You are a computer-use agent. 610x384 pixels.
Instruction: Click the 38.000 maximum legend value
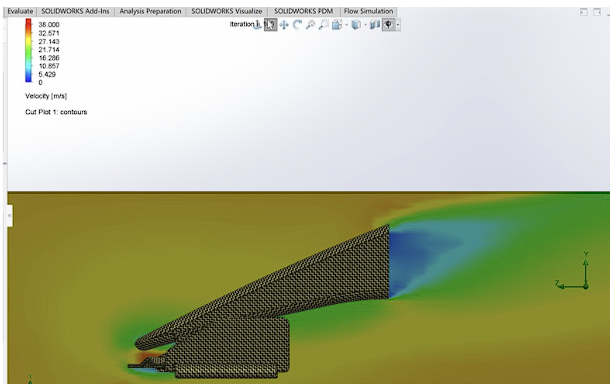pyautogui.click(x=49, y=25)
